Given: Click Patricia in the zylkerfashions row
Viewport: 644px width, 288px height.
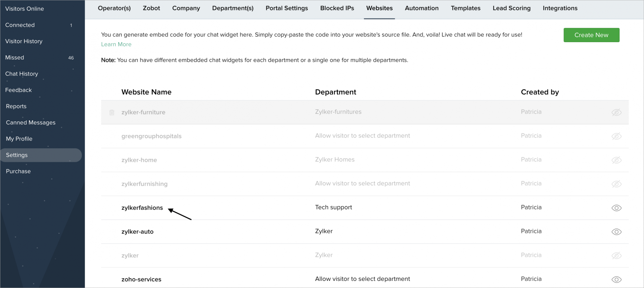Looking at the screenshot, I should click(531, 207).
